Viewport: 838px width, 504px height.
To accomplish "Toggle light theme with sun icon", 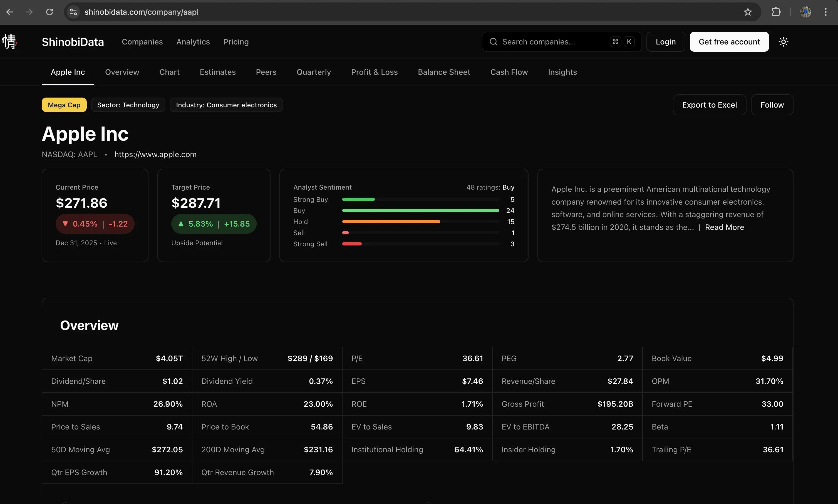I will (783, 42).
